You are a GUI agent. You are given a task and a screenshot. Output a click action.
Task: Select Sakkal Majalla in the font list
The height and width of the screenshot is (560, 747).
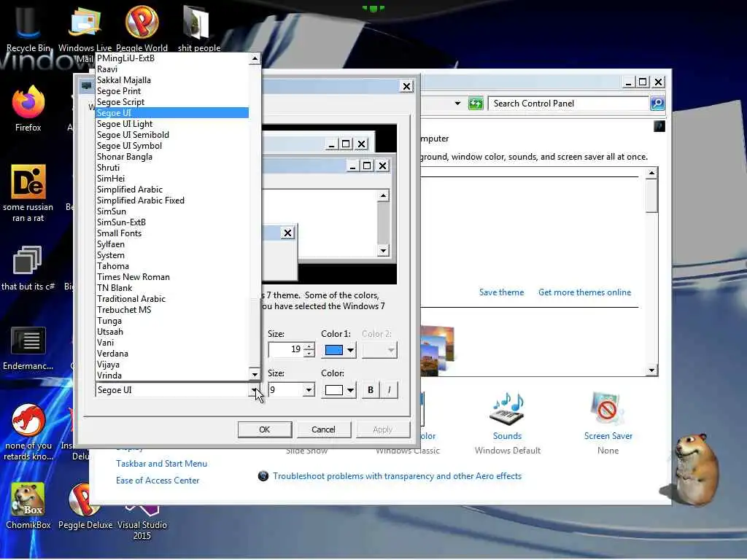click(172, 80)
